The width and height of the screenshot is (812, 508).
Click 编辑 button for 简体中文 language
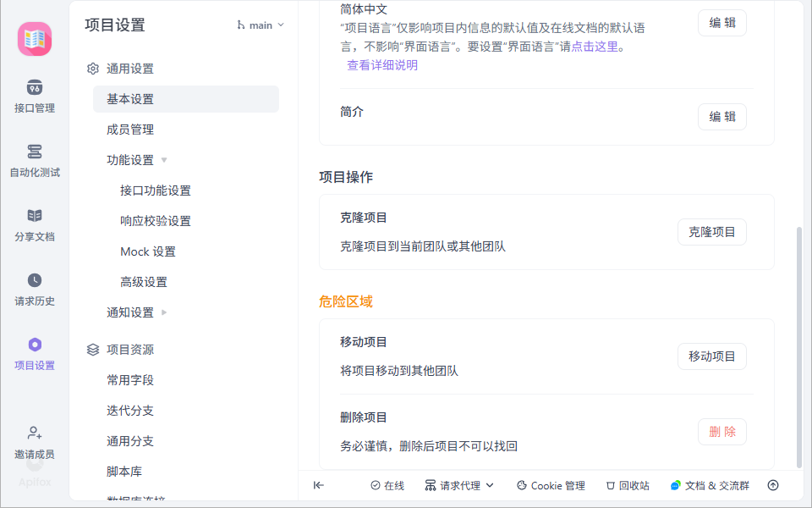721,23
